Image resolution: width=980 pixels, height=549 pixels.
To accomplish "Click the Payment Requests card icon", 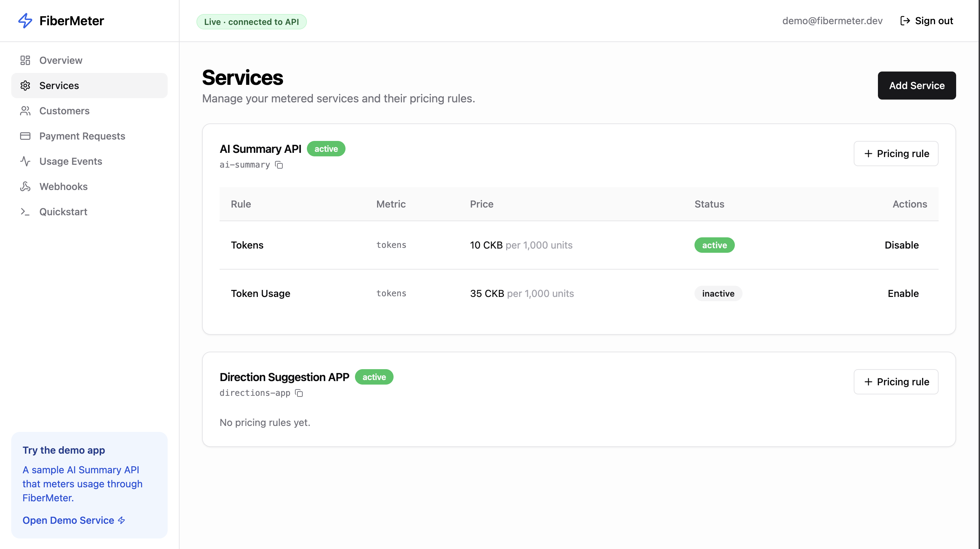I will [x=25, y=136].
